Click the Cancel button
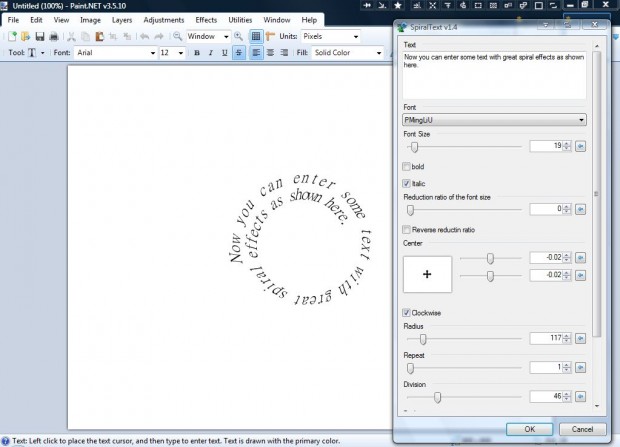The height and width of the screenshot is (447, 620). pos(582,429)
